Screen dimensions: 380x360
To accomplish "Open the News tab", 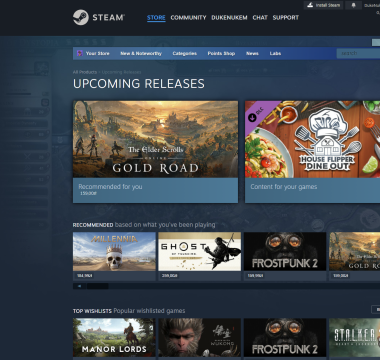I will coord(252,53).
